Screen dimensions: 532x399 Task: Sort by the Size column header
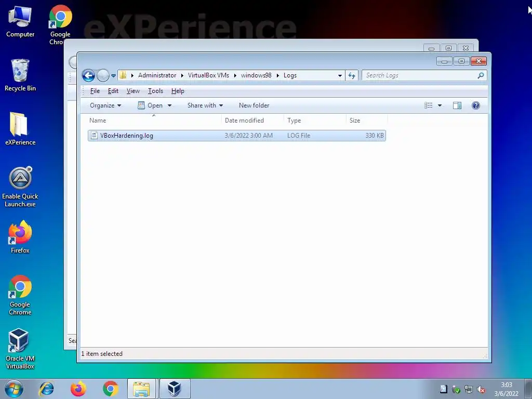click(367, 121)
